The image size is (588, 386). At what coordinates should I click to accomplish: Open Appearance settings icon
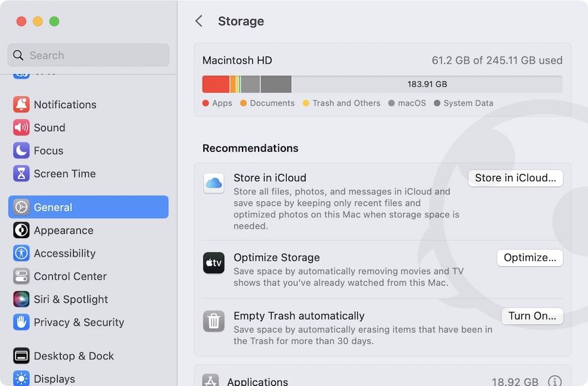21,230
